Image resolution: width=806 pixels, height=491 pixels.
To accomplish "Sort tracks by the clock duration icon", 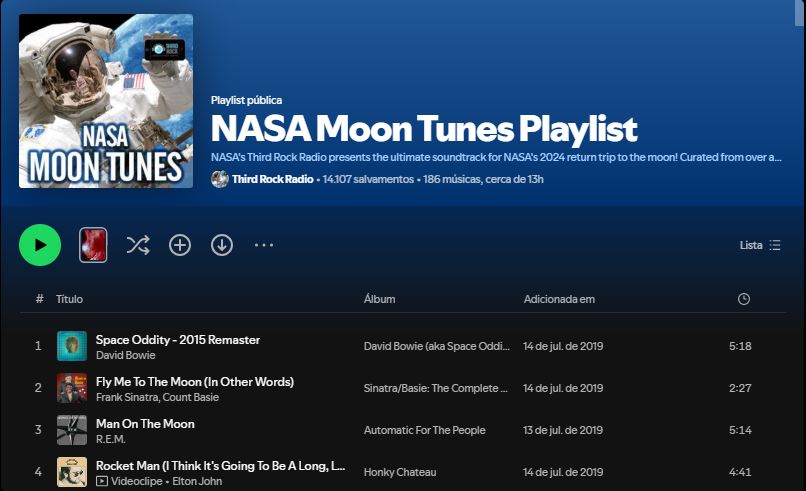I will 743,299.
